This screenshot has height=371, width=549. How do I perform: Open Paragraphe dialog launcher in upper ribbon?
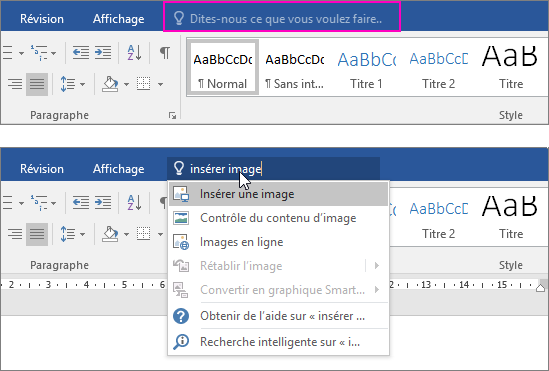(x=172, y=116)
